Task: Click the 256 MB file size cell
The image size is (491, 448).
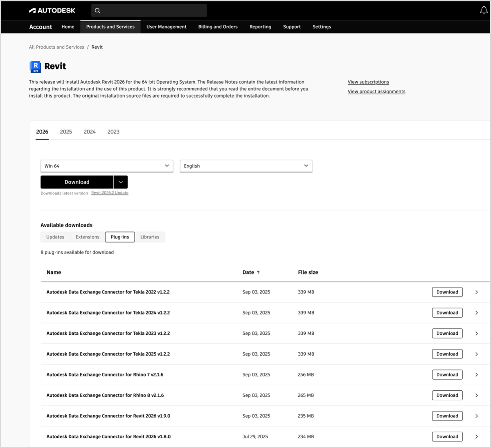Action: coord(306,375)
